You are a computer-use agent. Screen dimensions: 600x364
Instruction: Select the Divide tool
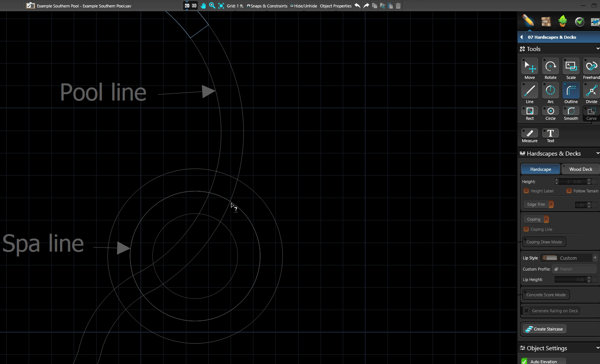click(x=591, y=91)
